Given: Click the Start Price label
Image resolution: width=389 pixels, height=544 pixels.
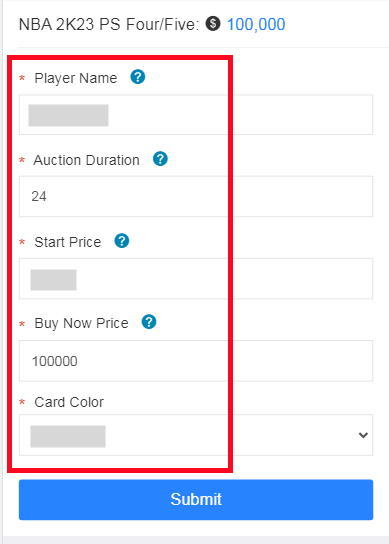Looking at the screenshot, I should (68, 242).
